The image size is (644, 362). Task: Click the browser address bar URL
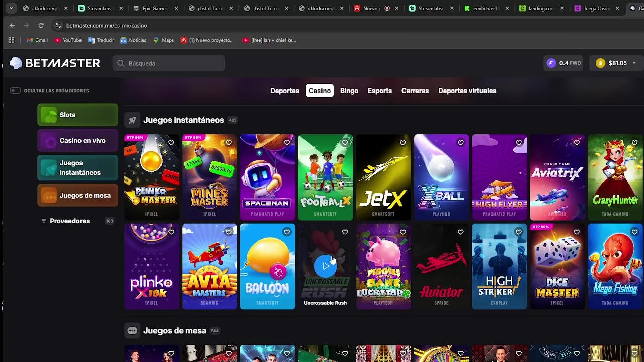click(x=107, y=25)
